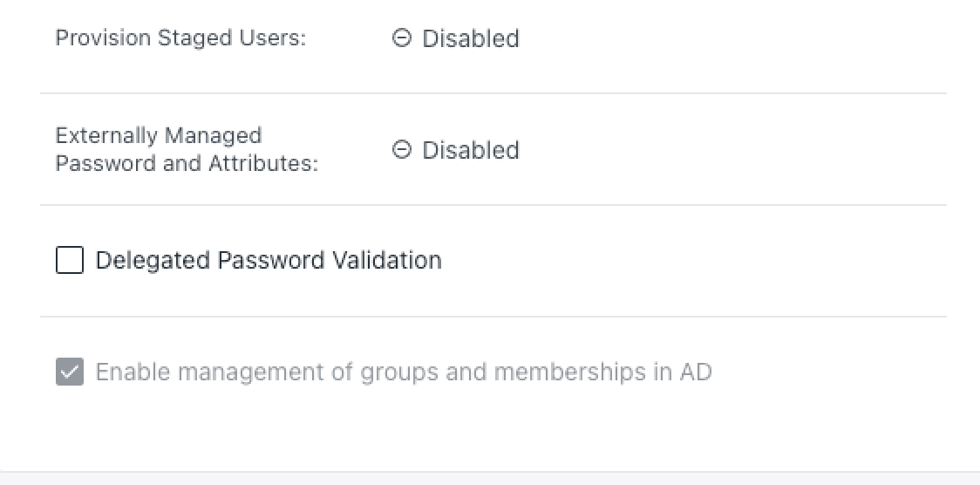Click the Disabled icon for Provision Staged Users

[401, 38]
